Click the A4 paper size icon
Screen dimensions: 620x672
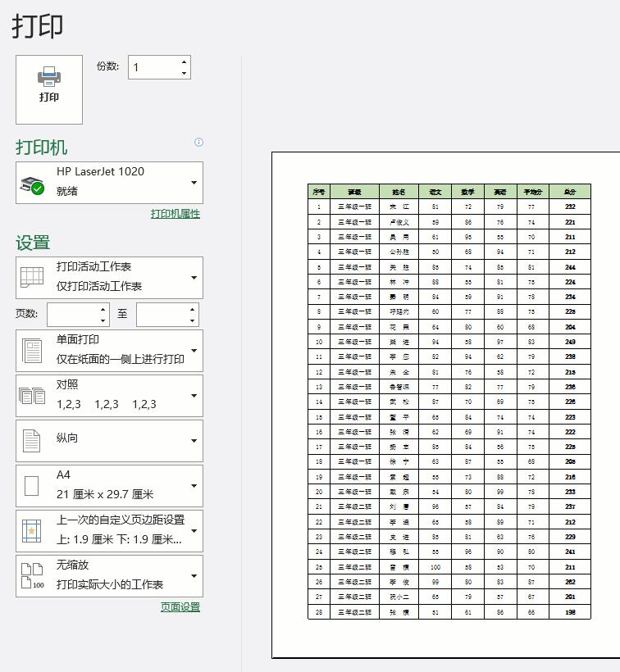(x=32, y=486)
